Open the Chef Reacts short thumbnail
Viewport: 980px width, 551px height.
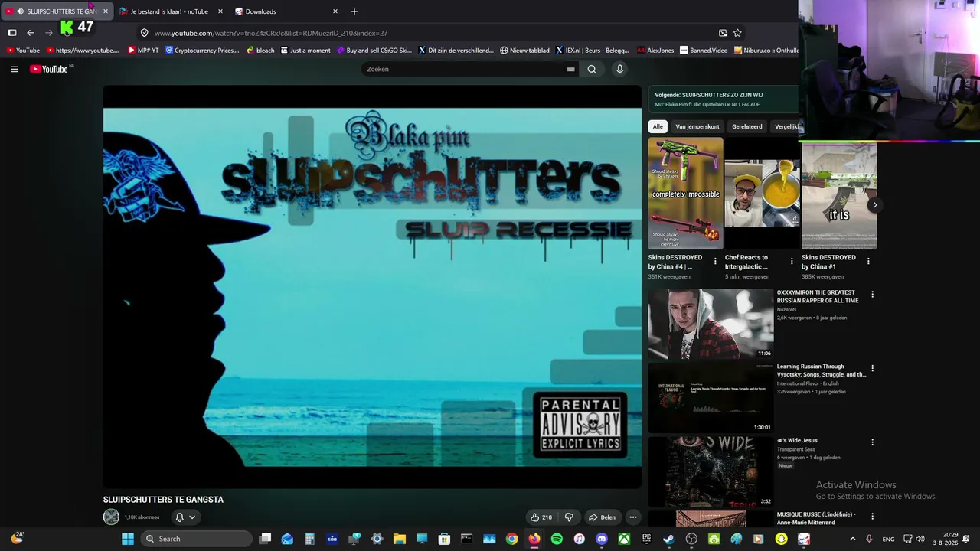tap(762, 194)
